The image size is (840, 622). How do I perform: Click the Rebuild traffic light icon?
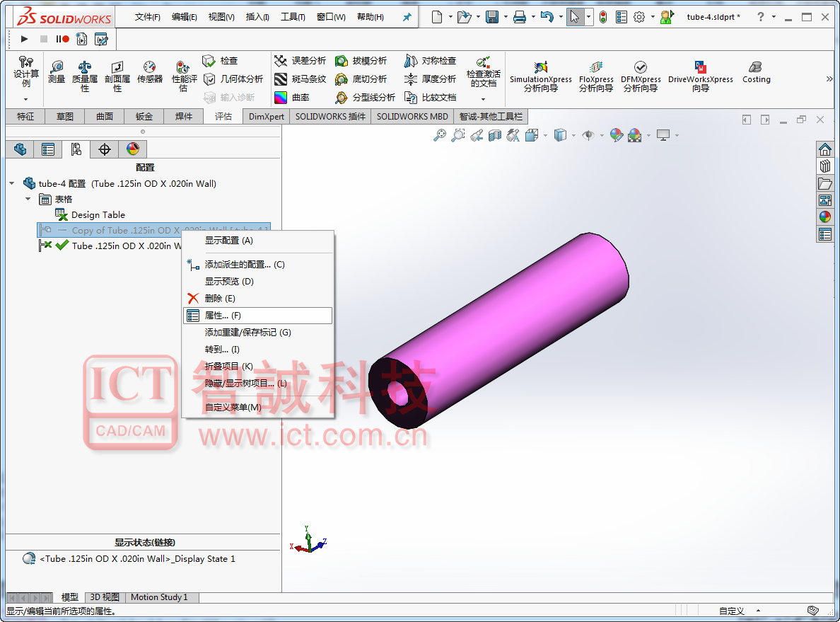click(603, 17)
